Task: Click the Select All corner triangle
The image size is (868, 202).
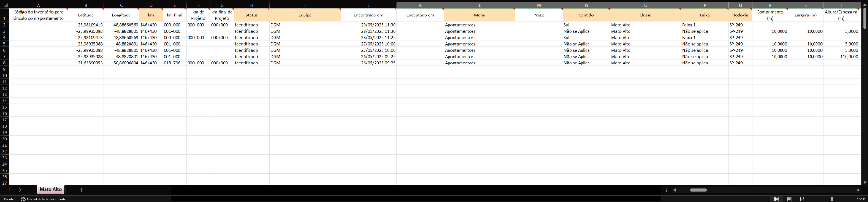Action: [5, 5]
